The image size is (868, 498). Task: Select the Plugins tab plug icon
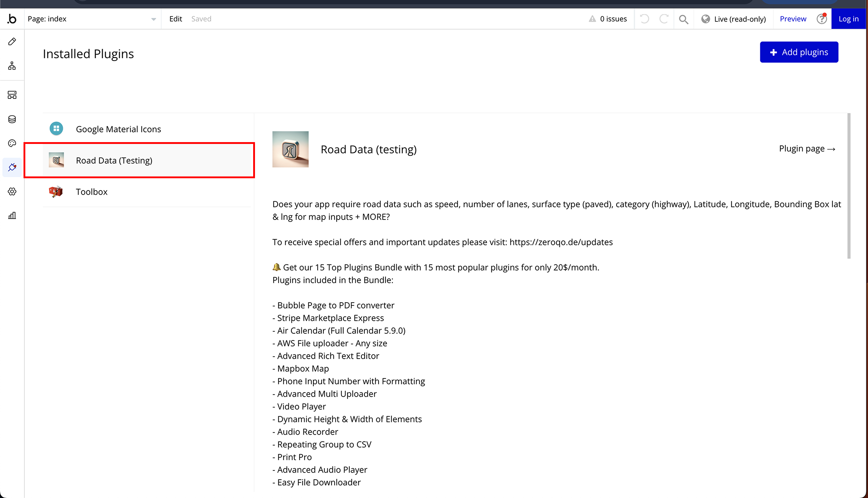12,167
